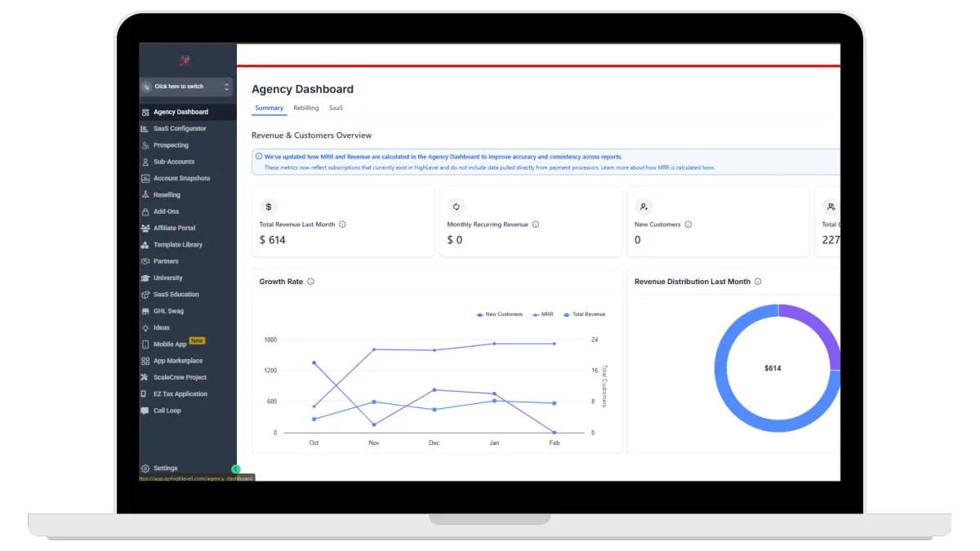Click info icon next to Revenue Distribution Last Month
The image size is (980, 551).
[x=758, y=282]
